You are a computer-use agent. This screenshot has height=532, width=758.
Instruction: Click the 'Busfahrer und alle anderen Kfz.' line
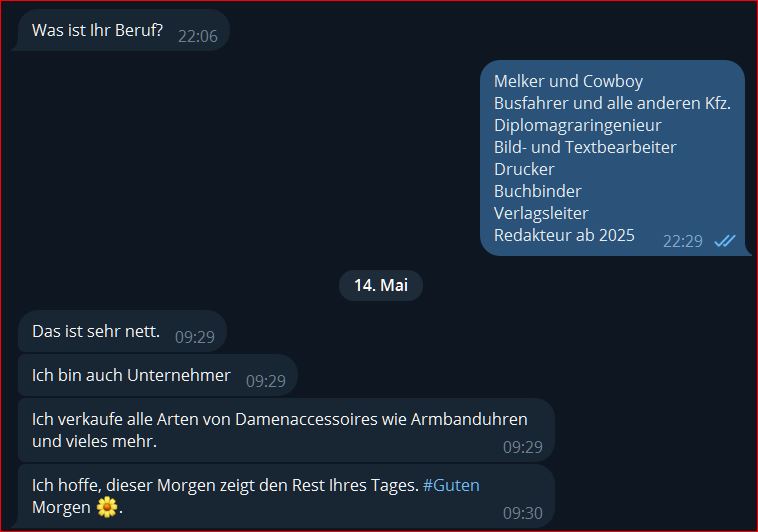tap(612, 103)
